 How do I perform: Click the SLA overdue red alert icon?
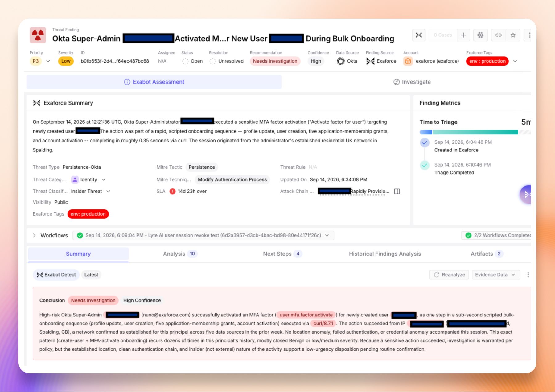tap(172, 191)
